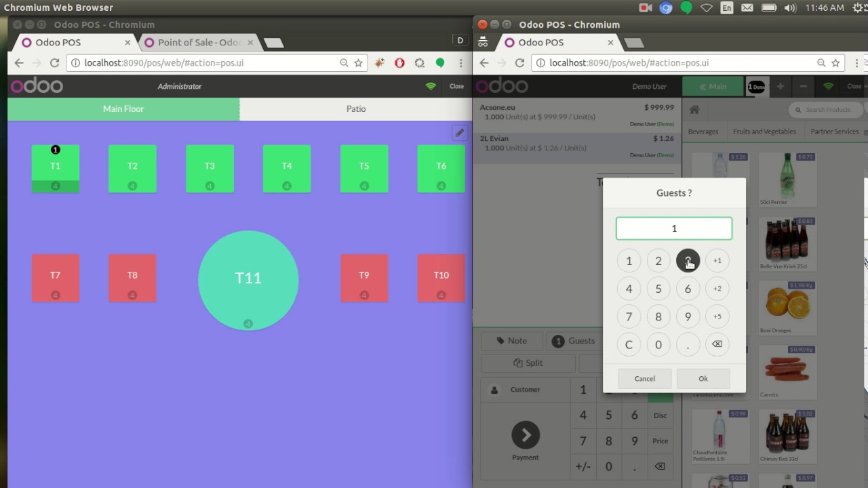The height and width of the screenshot is (488, 868).
Task: Click Close in the Administrator window
Action: pyautogui.click(x=457, y=86)
